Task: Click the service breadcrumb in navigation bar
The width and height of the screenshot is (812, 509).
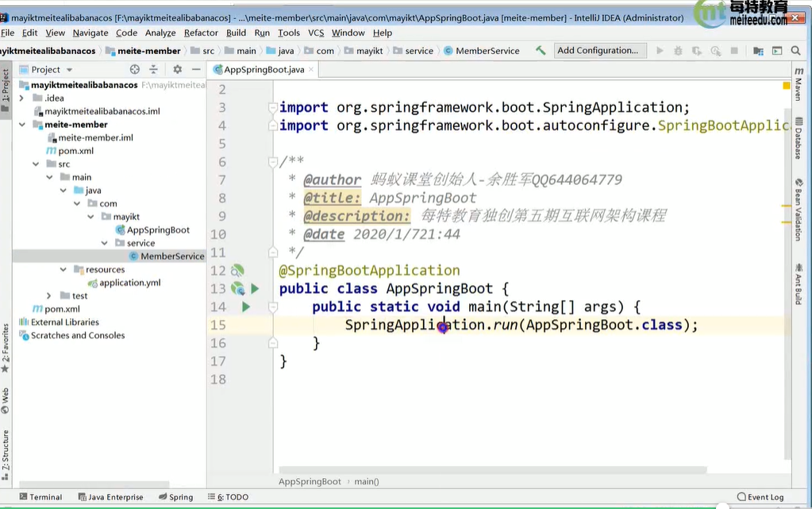Action: (x=414, y=51)
